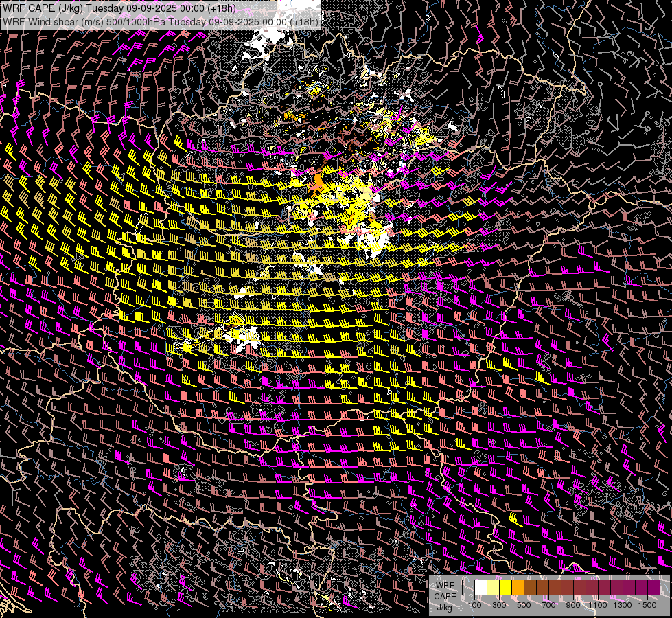Viewport: 672px width, 618px height.
Task: Click the J/kg unit label in legend
Action: point(445,608)
